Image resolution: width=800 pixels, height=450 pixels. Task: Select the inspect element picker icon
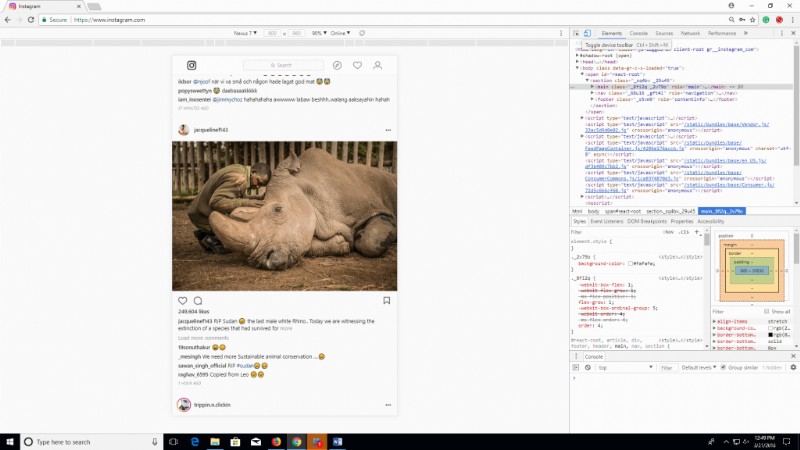[576, 33]
